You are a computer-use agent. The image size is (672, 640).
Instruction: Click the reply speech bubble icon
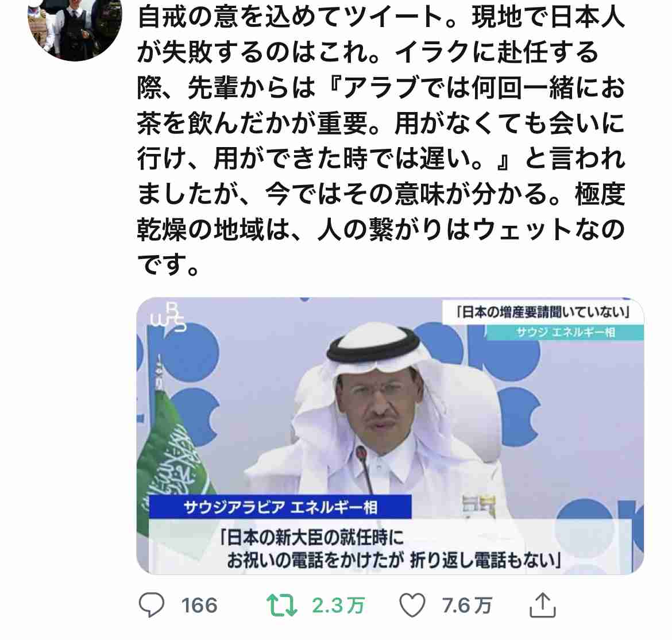pyautogui.click(x=151, y=605)
